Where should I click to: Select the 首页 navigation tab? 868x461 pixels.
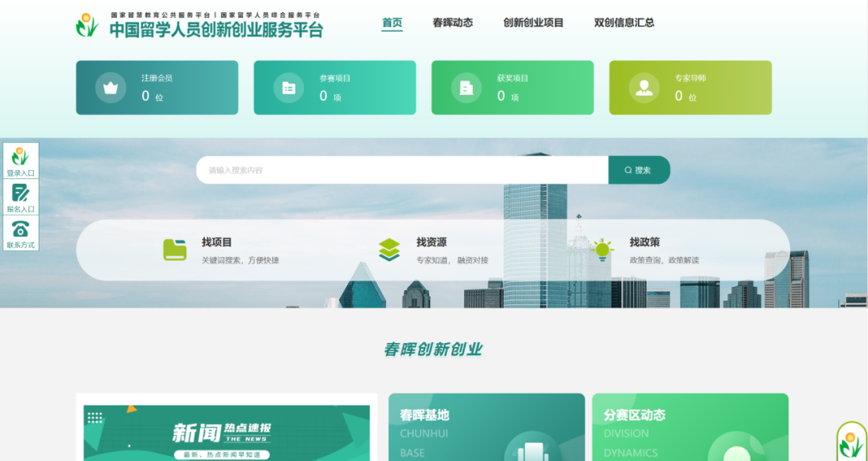(392, 22)
